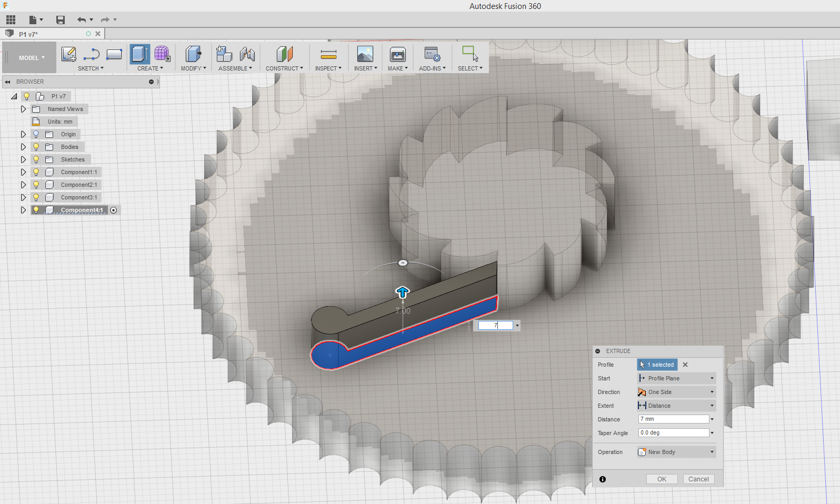840x504 pixels.
Task: Click the Add-Ins scripts icon
Action: click(x=432, y=54)
